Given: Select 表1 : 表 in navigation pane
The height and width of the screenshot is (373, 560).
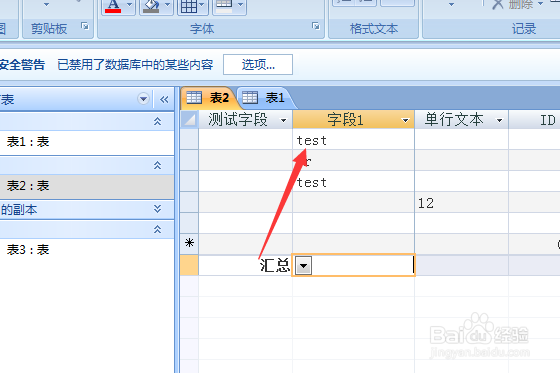Looking at the screenshot, I should point(87,142).
